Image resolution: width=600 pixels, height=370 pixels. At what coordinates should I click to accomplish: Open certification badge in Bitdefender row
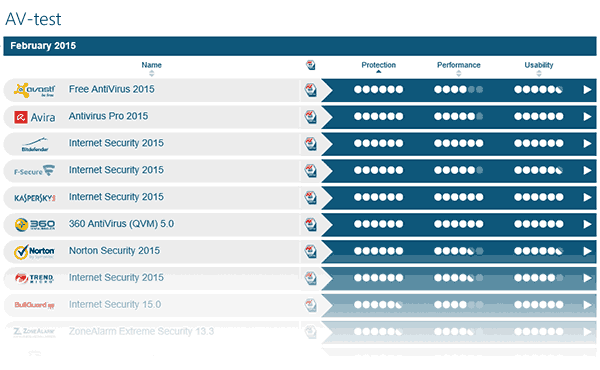coord(311,144)
